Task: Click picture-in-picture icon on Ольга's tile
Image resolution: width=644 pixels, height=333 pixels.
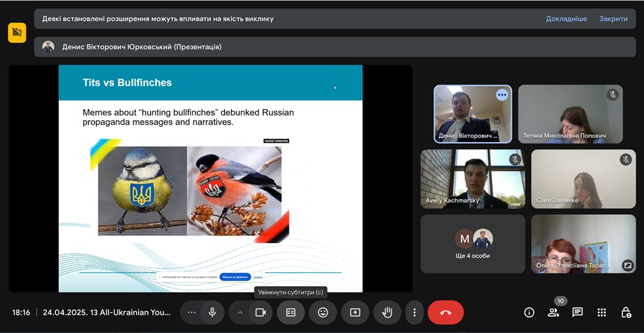Action: (627, 266)
